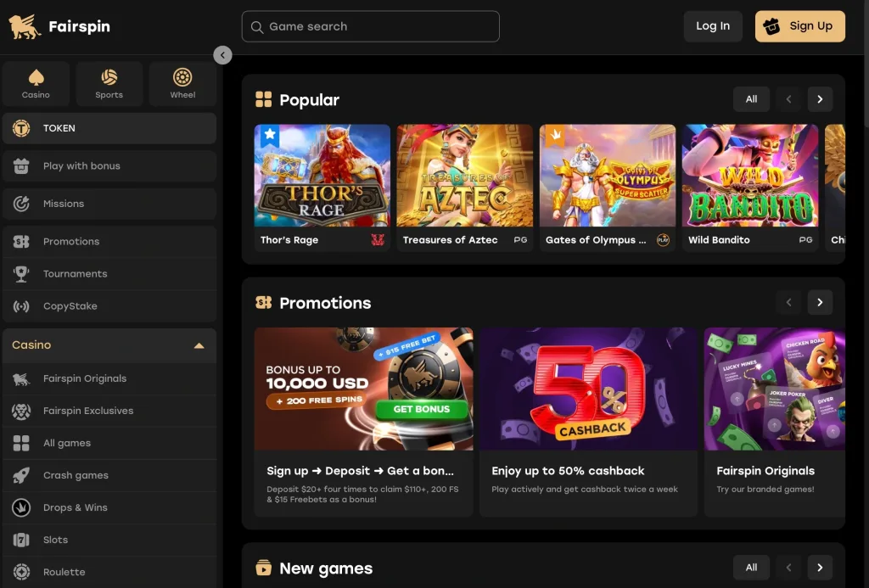
Task: Click the Promotions ticket icon in sidebar
Action: point(21,242)
